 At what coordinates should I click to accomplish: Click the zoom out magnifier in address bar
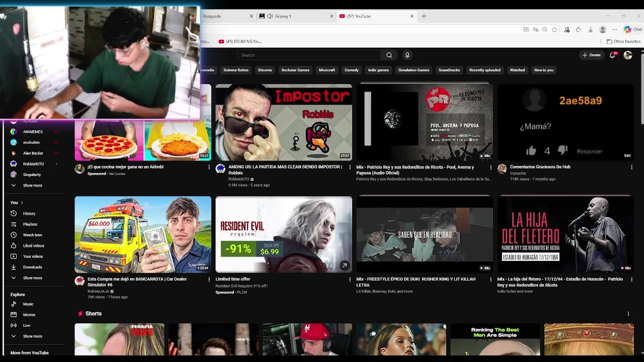pyautogui.click(x=545, y=30)
